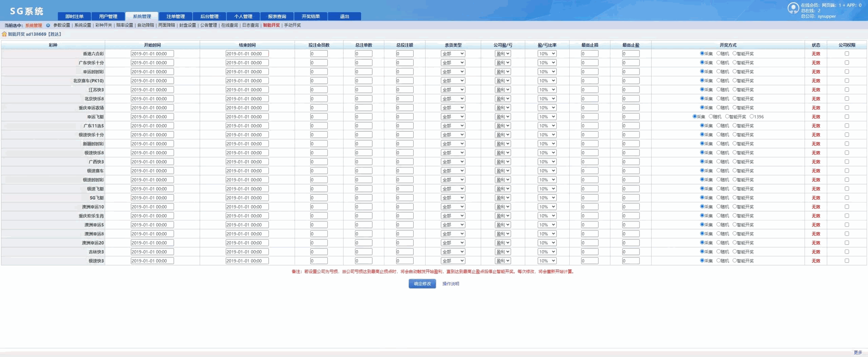The width and height of the screenshot is (868, 357).
Task: Open the 用户管理 tab
Action: [x=108, y=16]
